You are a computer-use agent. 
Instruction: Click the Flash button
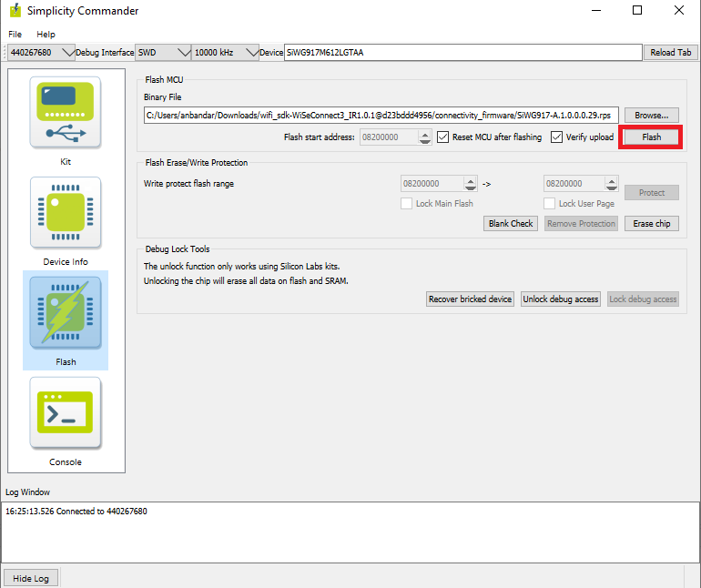[x=651, y=137]
